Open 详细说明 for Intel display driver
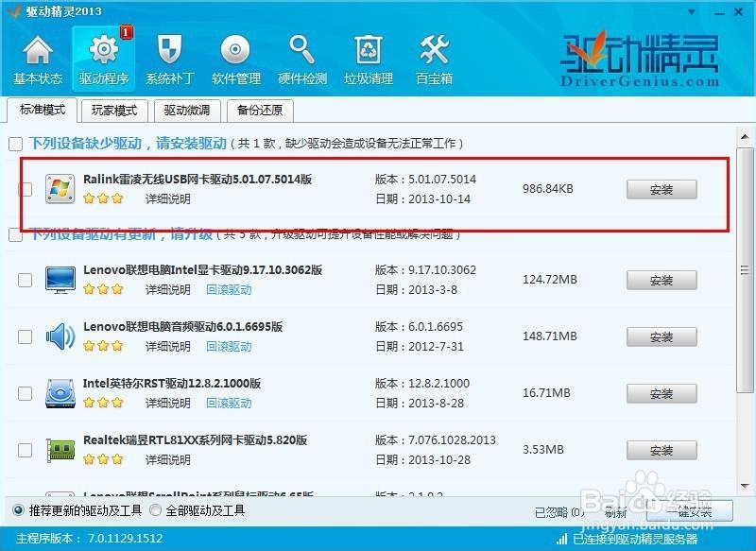Viewport: 756px width, 551px height. [x=168, y=290]
